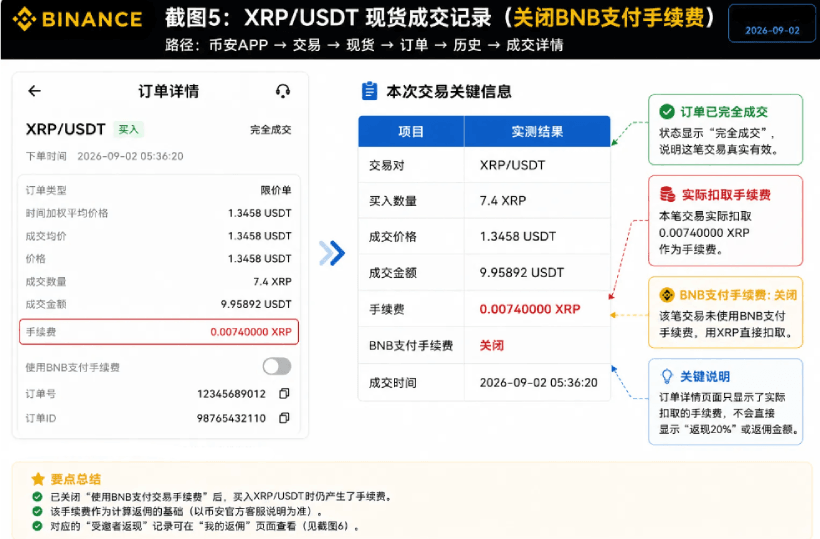Screen dimensions: 820x539
Task: Open customer service via the headset icon
Action: tap(283, 91)
